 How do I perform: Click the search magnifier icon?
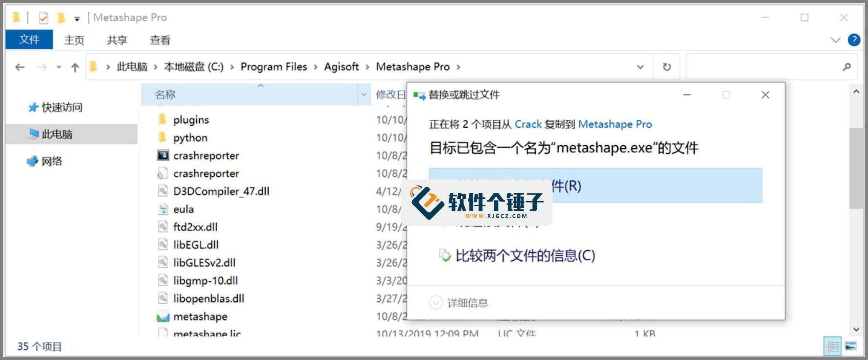tap(847, 67)
